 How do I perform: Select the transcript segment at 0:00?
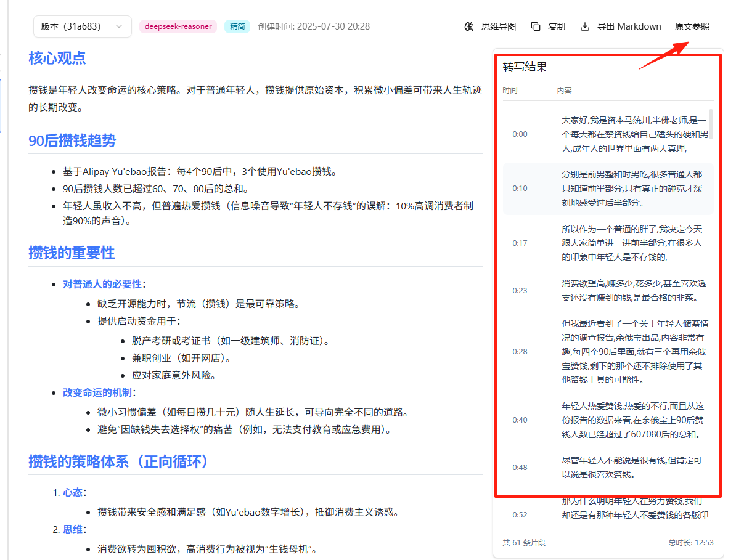tap(608, 134)
